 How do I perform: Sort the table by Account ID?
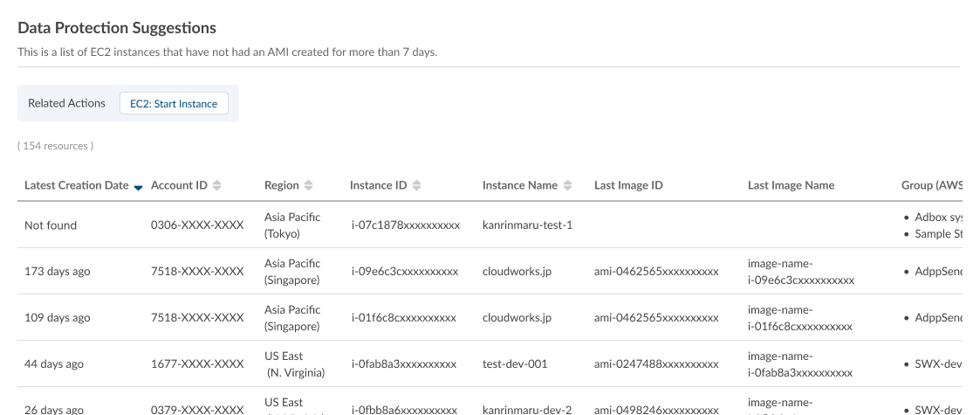[x=217, y=185]
